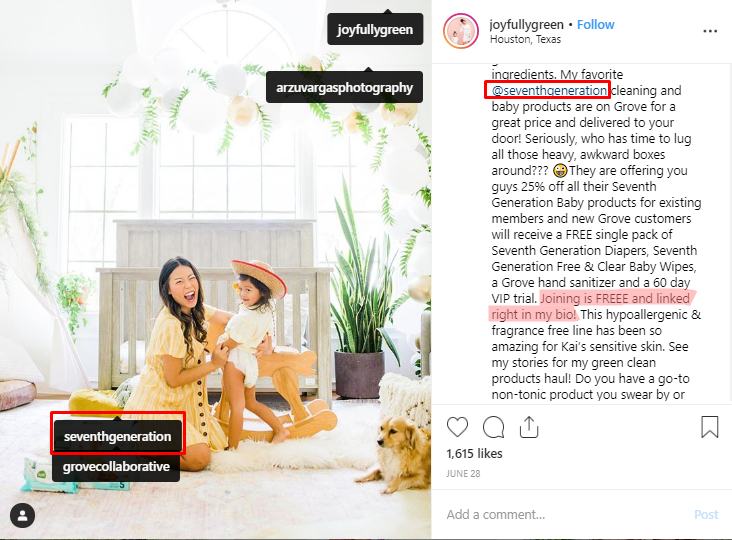Click the Follow link

pos(596,24)
